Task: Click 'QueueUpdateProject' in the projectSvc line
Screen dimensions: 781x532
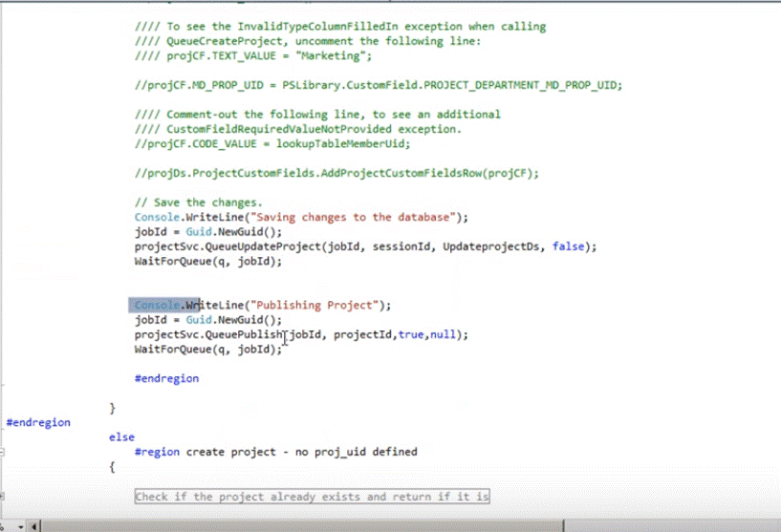Action: (x=263, y=246)
